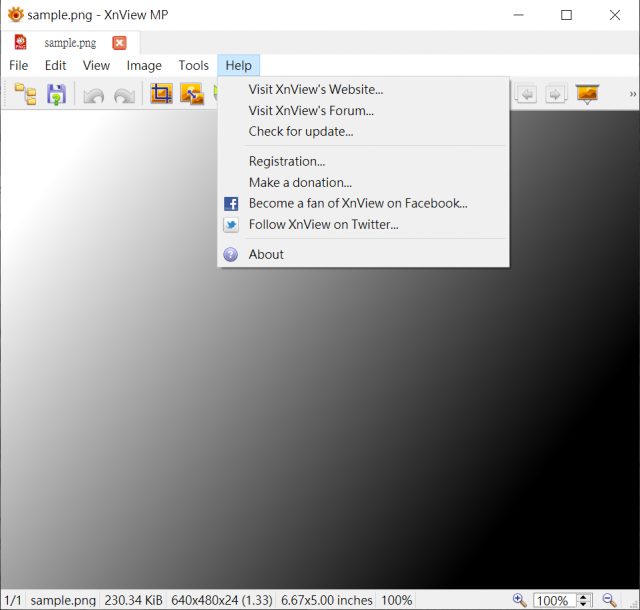This screenshot has height=610, width=640.
Task: Expand the toolbar overflow chevron
Action: click(x=633, y=94)
